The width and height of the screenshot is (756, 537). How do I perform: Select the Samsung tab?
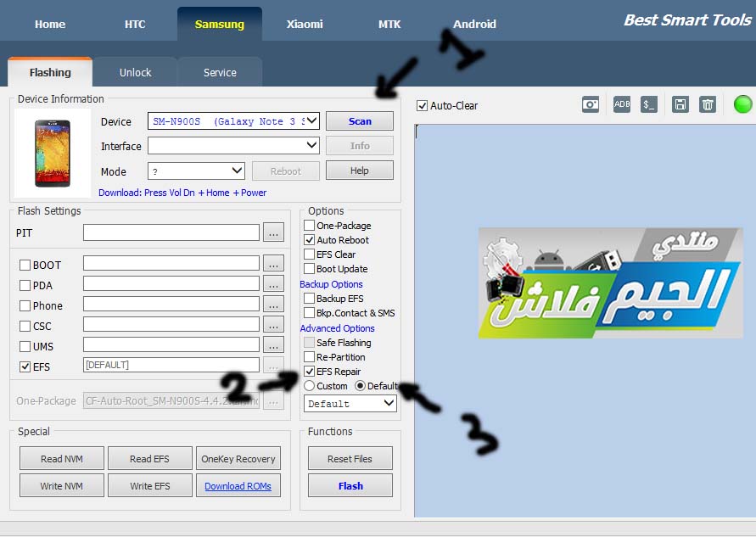(x=220, y=24)
